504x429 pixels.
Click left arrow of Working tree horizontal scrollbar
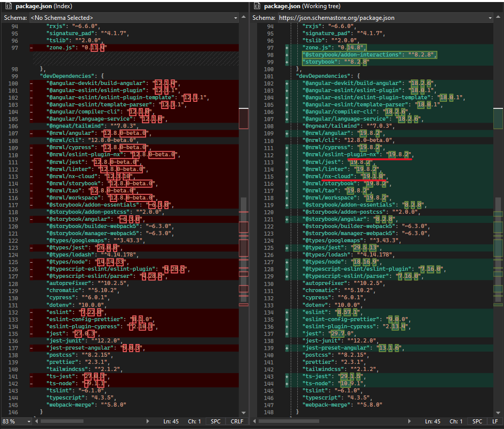[254, 421]
